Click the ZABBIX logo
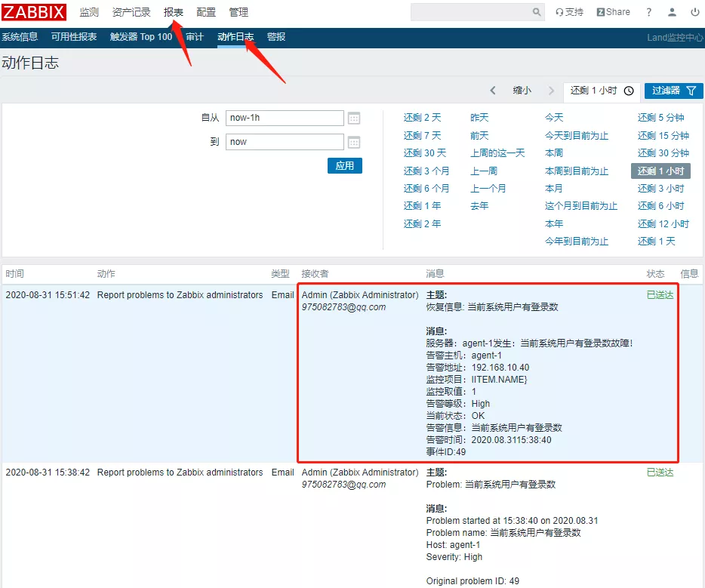This screenshot has height=588, width=705. (34, 12)
